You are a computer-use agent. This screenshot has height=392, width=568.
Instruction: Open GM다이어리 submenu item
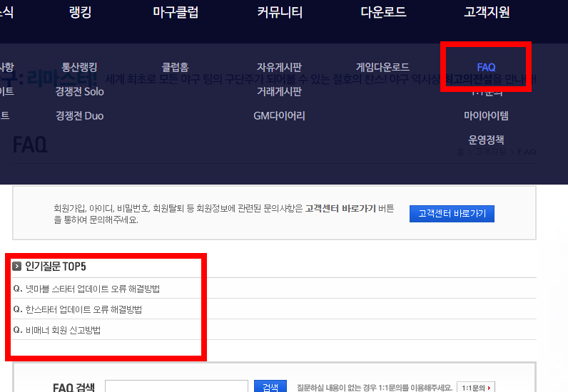(x=279, y=115)
